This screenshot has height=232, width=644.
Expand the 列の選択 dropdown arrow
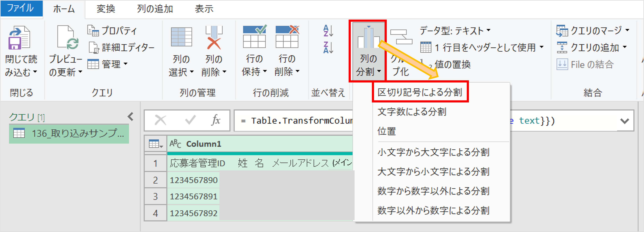pos(192,72)
